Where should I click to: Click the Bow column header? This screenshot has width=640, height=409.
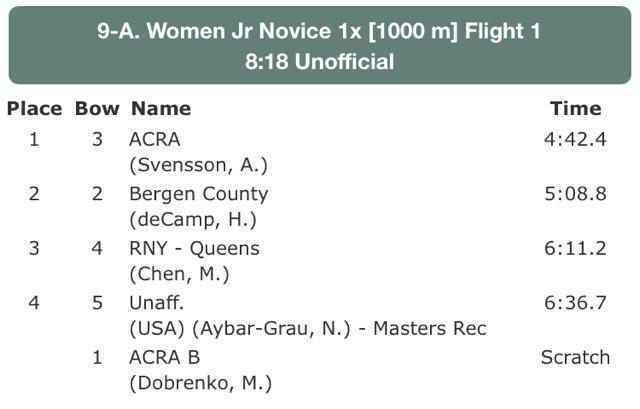(x=97, y=109)
